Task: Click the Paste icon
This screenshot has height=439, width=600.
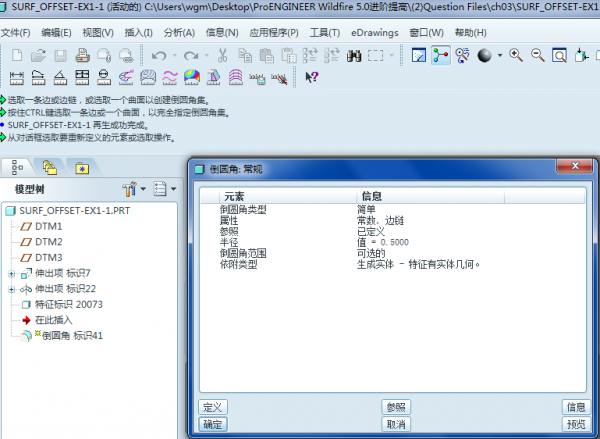Action: click(267, 55)
